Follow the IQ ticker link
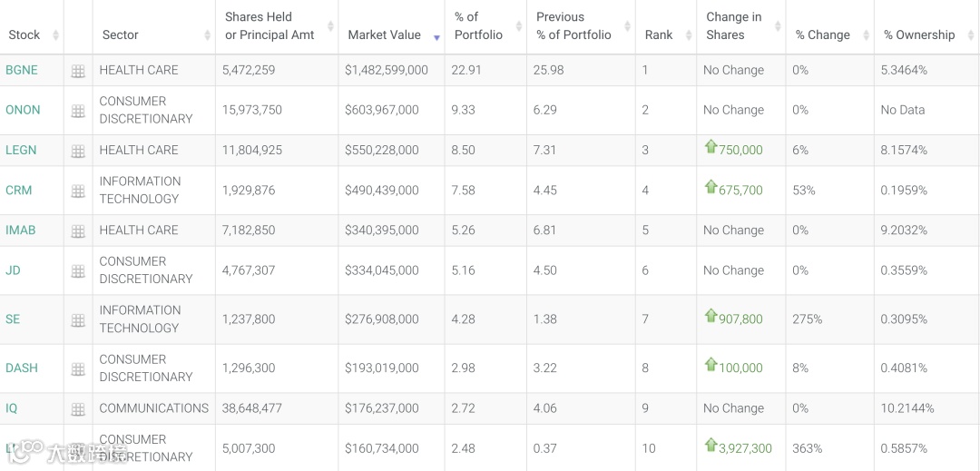Image resolution: width=980 pixels, height=471 pixels. coord(12,408)
